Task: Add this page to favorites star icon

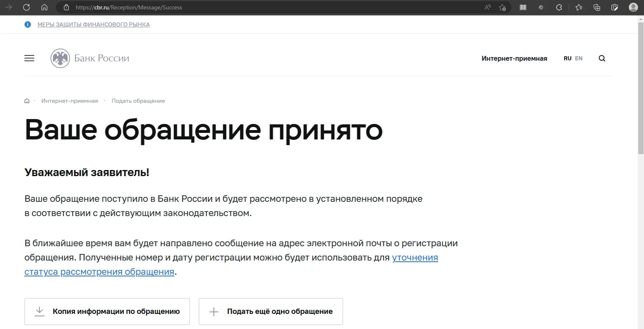Action: click(x=503, y=7)
